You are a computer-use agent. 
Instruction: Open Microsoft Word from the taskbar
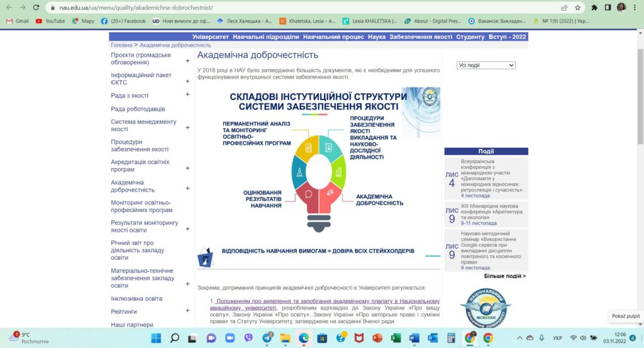(x=414, y=338)
